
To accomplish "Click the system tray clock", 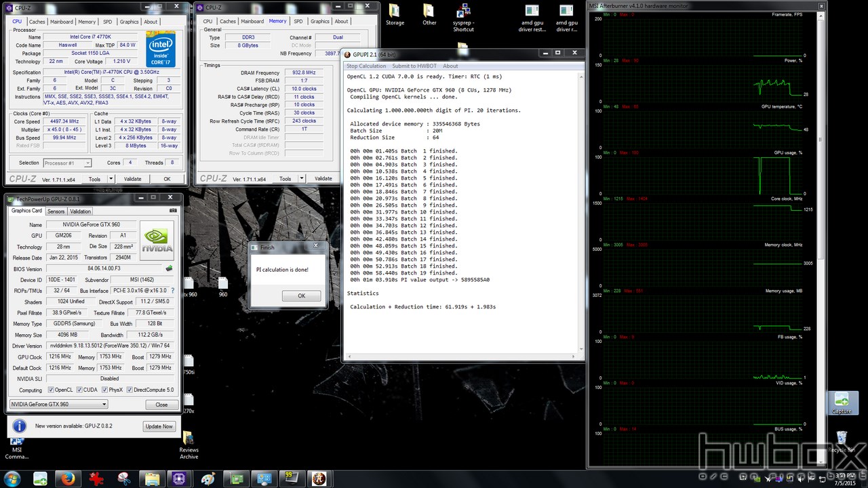I will pyautogui.click(x=844, y=479).
